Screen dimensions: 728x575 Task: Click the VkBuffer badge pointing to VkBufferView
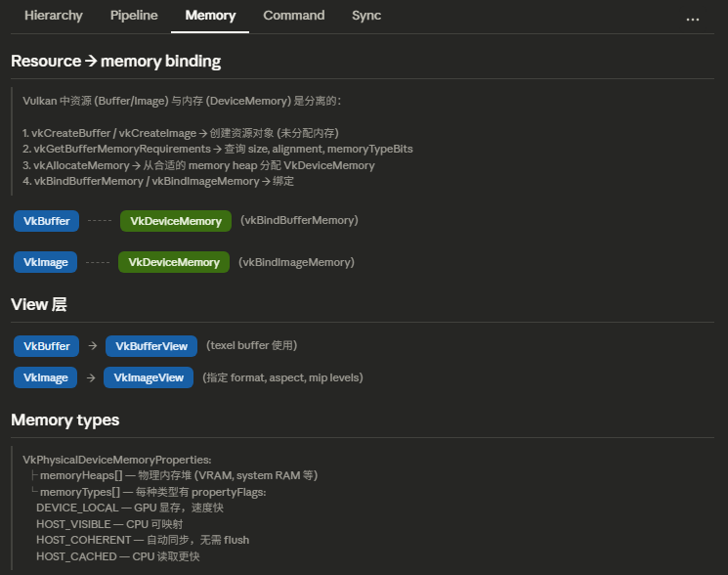click(46, 346)
